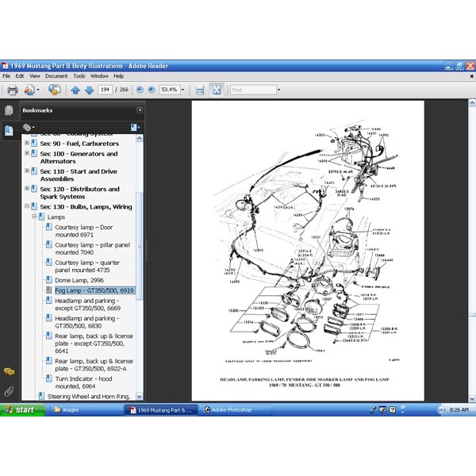Open the Window menu
This screenshot has width=476, height=476.
coord(99,76)
